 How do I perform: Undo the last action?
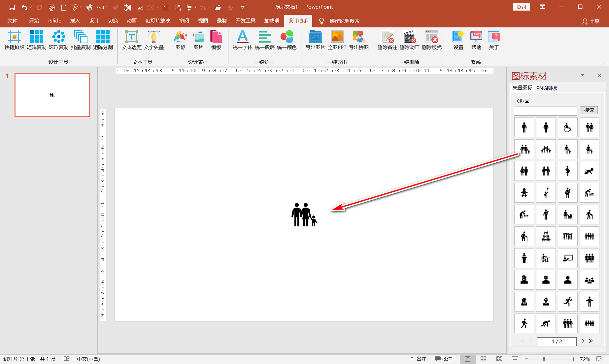(x=24, y=7)
